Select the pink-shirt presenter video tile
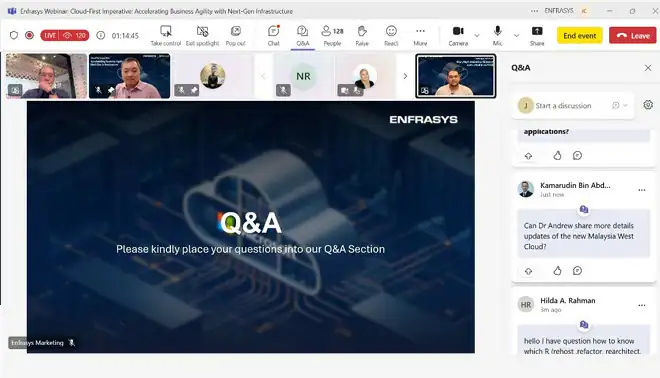This screenshot has height=378, width=660. pos(130,76)
